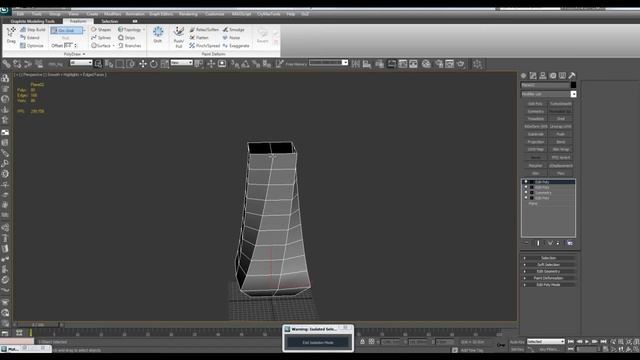Image resolution: width=640 pixels, height=360 pixels.
Task: Select the Drag tool in PolyDraw
Action: coord(11,35)
